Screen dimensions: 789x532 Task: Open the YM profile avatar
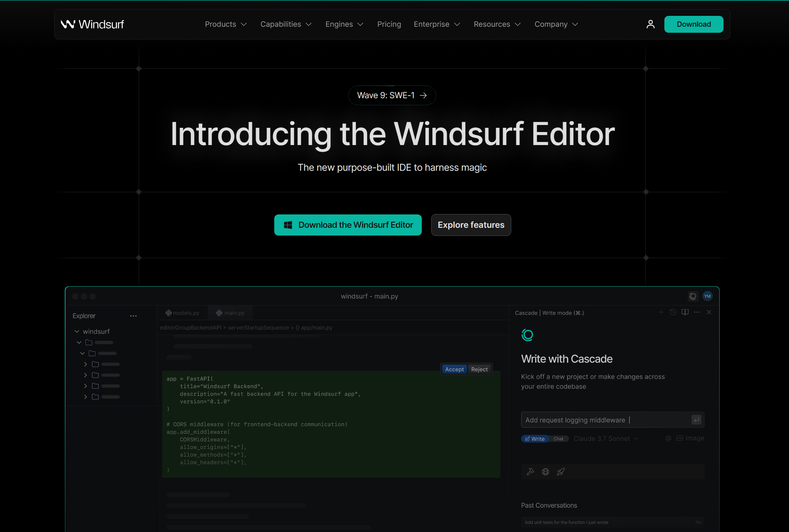pyautogui.click(x=707, y=296)
